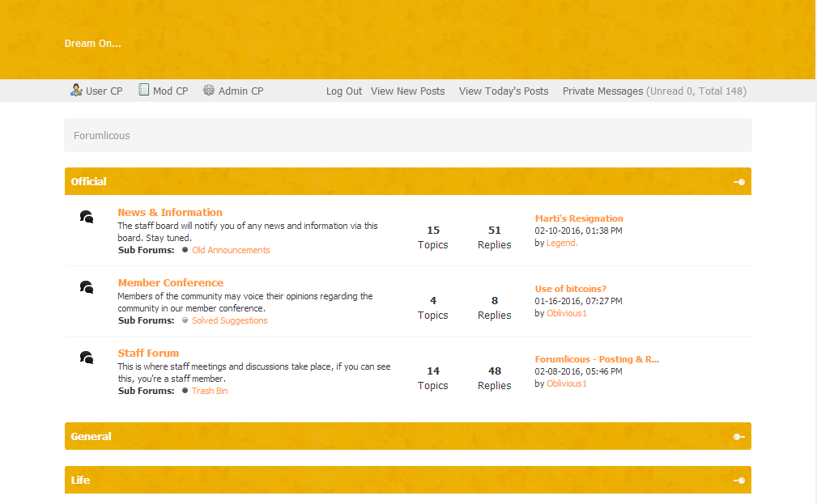Open View Today's Posts
The image size is (817, 504).
click(504, 91)
